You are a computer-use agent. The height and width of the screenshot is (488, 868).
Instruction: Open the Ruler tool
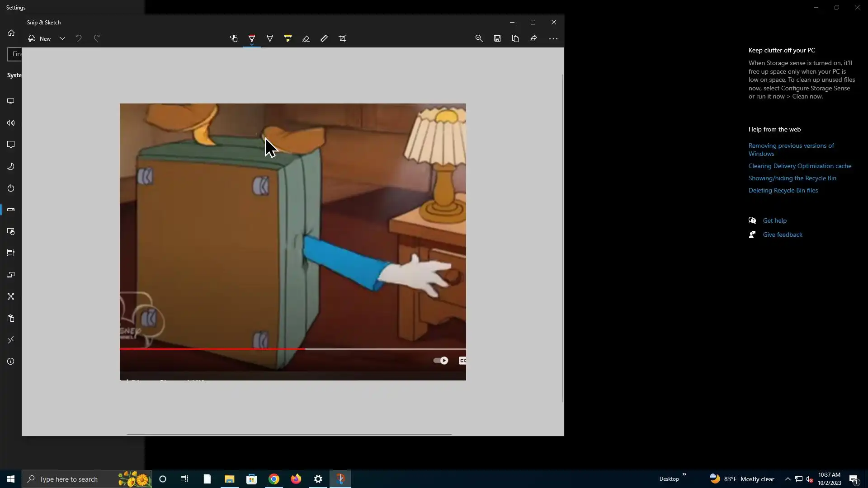(x=324, y=38)
